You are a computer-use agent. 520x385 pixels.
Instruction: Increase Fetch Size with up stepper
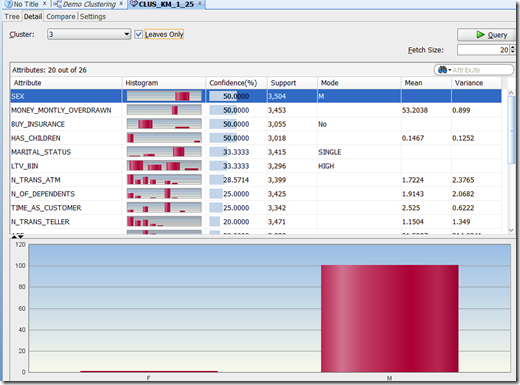(x=513, y=47)
